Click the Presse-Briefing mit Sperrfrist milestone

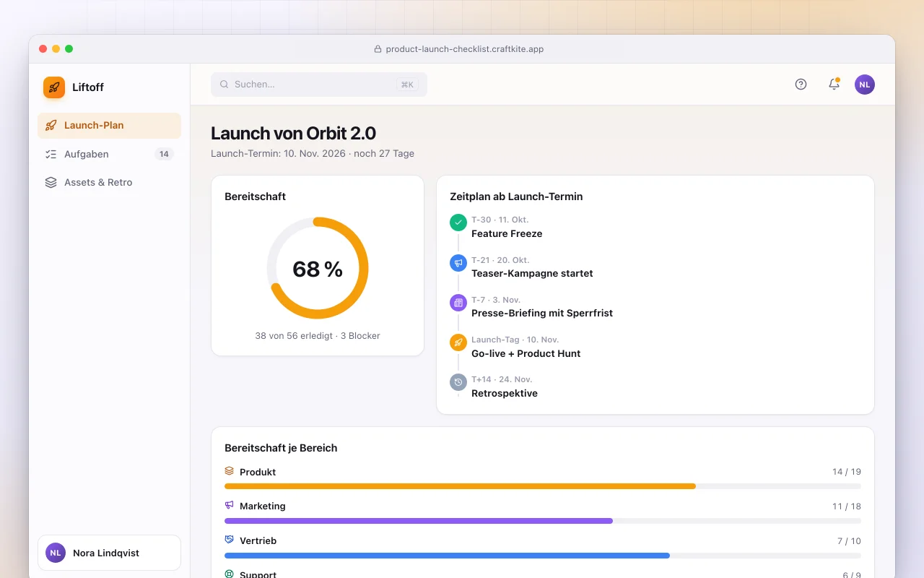click(542, 313)
